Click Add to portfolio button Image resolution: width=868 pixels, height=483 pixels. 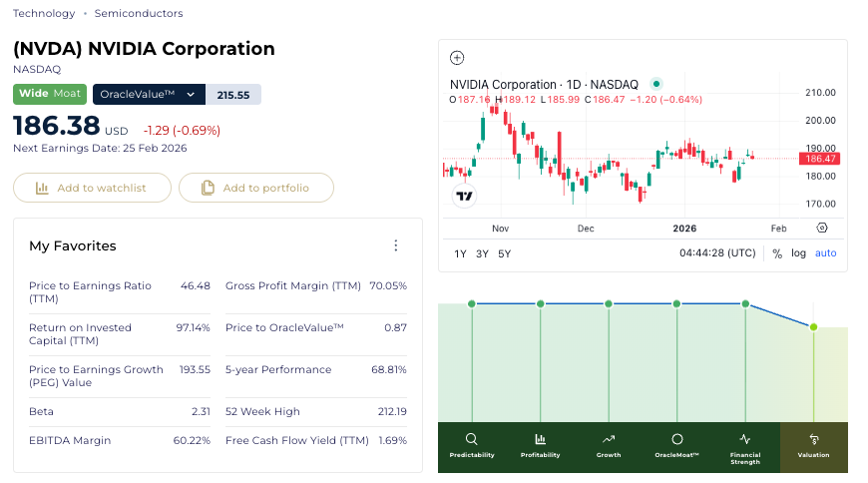(x=255, y=188)
